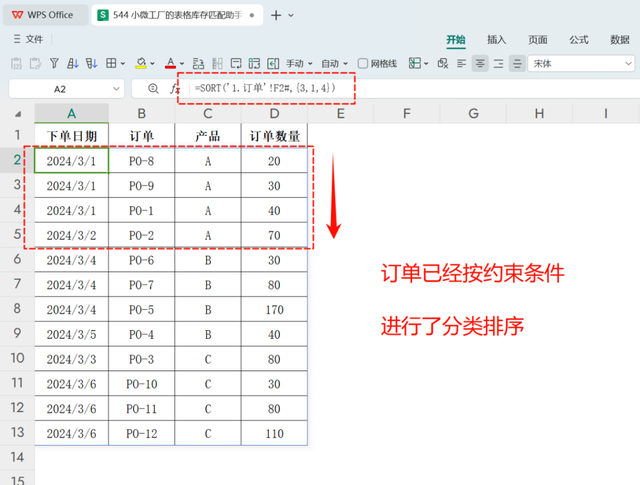Click the Name Box showing A2
Screen dimensions: 640x485
[x=60, y=89]
